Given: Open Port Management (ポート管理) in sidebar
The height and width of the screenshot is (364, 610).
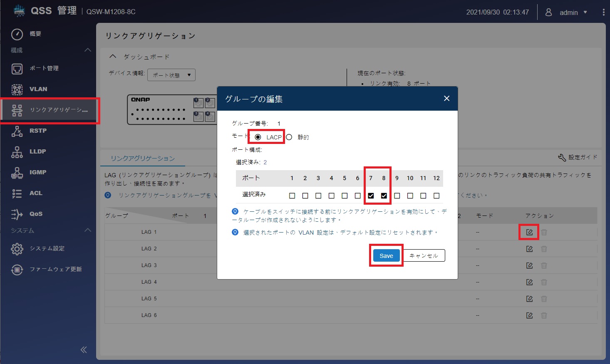Looking at the screenshot, I should (44, 68).
